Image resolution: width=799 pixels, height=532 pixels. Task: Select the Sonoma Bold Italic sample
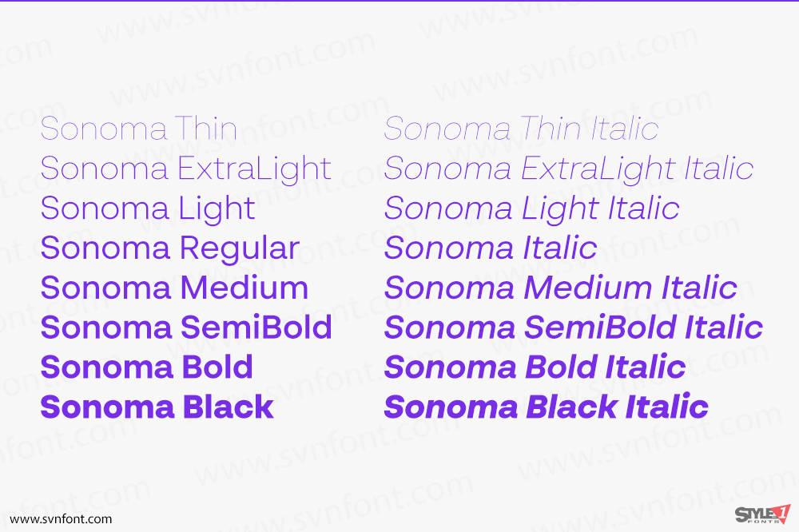[x=535, y=367]
